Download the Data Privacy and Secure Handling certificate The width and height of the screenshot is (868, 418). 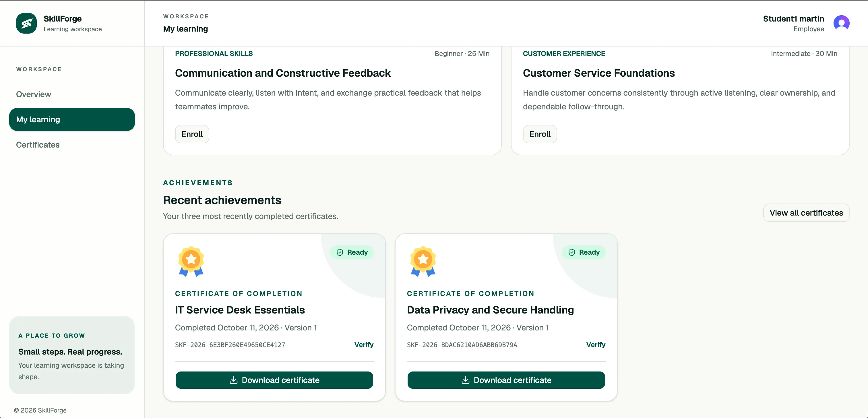click(506, 380)
